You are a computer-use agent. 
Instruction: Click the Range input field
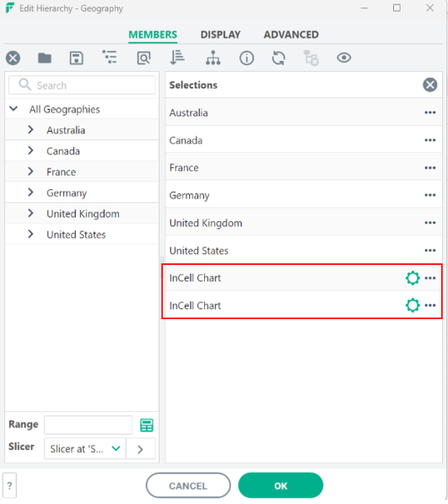pyautogui.click(x=89, y=425)
